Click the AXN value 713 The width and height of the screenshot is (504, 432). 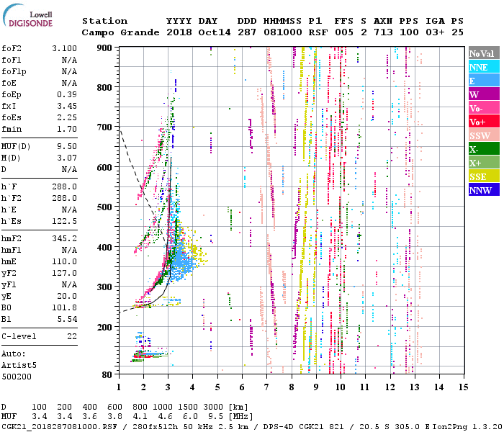(x=383, y=32)
